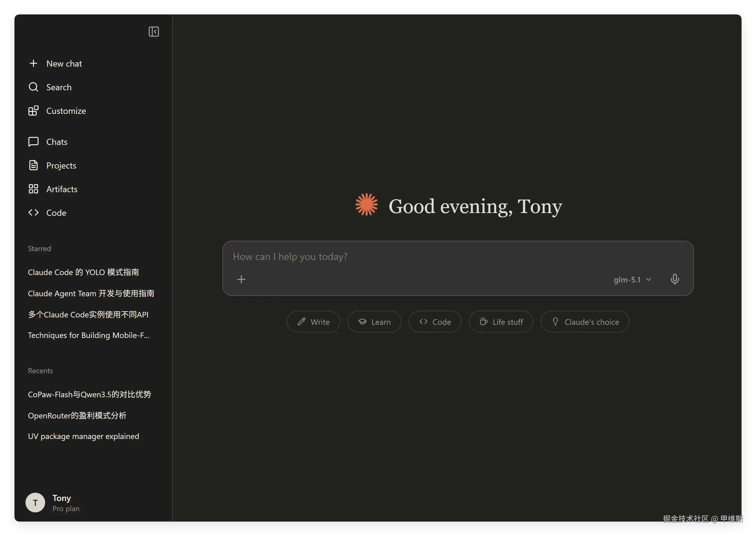
Task: Open recent chat UV package manager explained
Action: point(83,436)
